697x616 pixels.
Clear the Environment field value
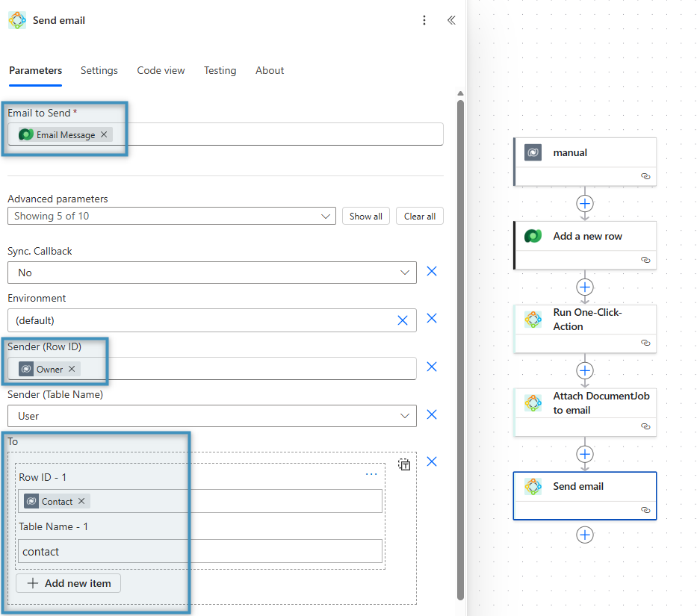click(403, 320)
